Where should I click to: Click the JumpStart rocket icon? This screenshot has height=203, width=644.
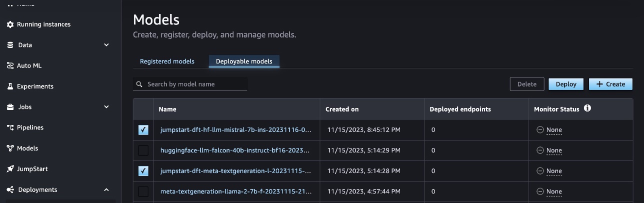pyautogui.click(x=10, y=169)
